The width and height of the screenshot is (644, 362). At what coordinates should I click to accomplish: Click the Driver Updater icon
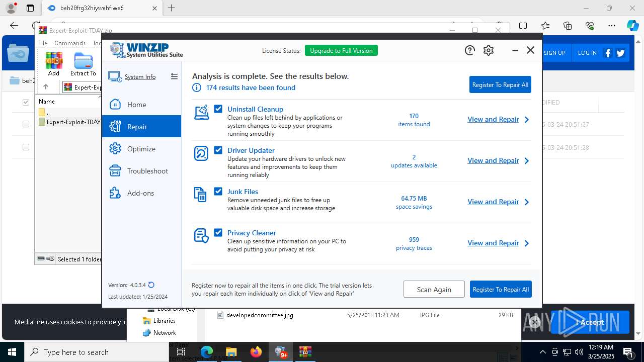coord(201,153)
